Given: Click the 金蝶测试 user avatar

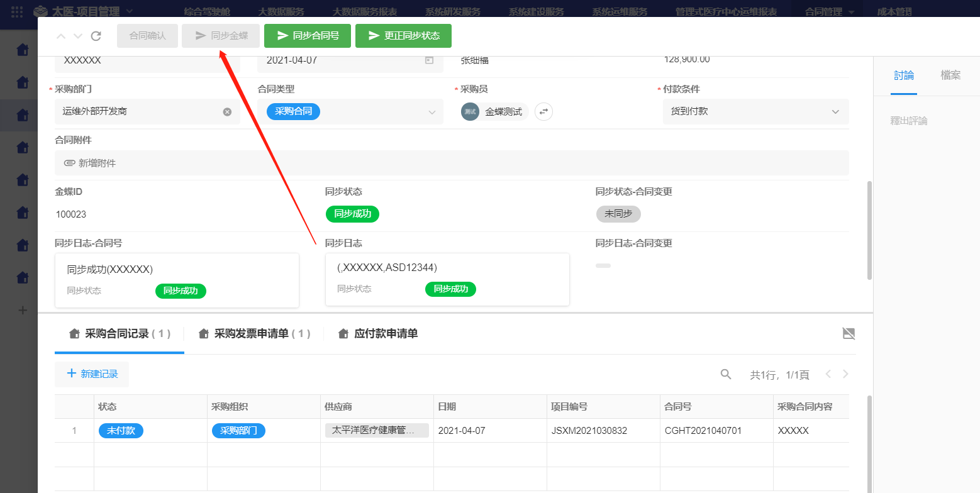Looking at the screenshot, I should pyautogui.click(x=470, y=111).
